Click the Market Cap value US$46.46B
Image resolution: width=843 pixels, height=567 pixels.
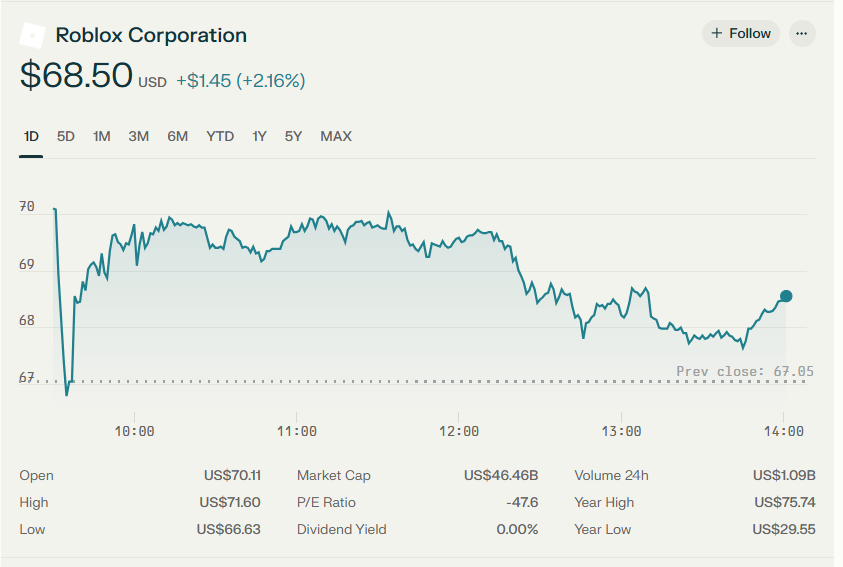[501, 476]
